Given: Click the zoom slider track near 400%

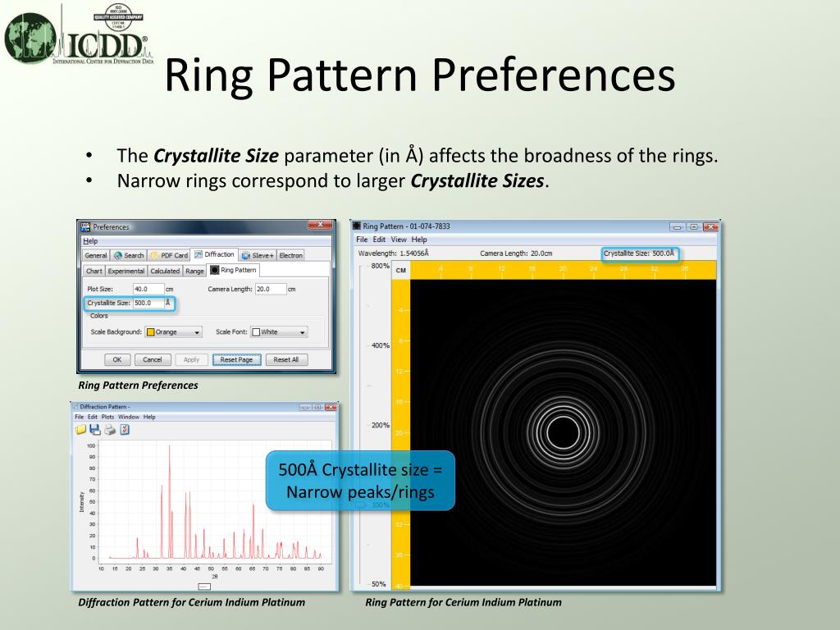Looking at the screenshot, I should [360, 345].
